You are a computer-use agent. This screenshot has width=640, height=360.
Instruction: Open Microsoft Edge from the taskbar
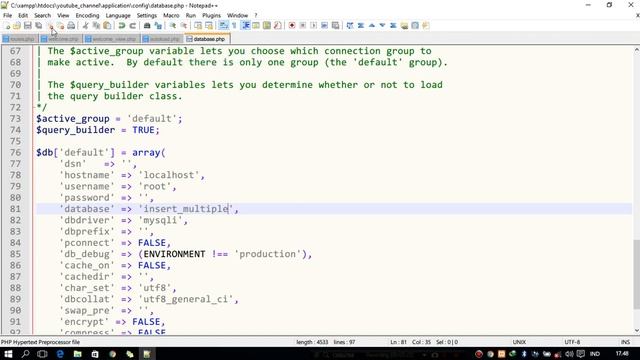(x=60, y=354)
